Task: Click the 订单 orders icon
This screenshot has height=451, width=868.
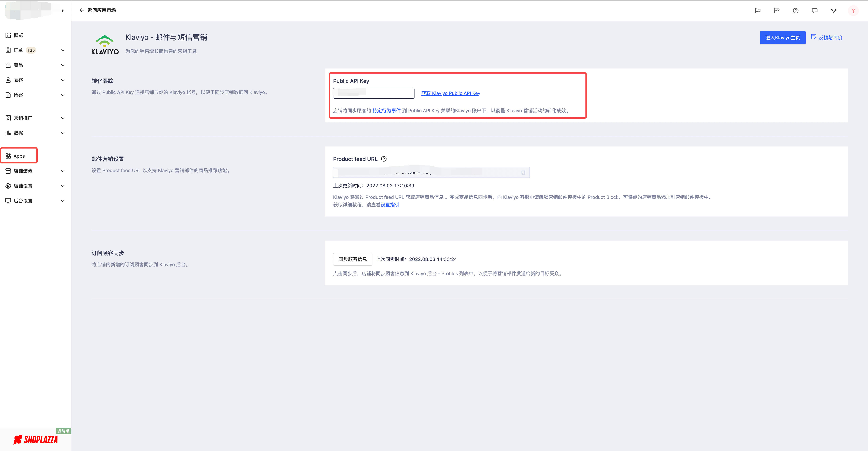Action: point(8,50)
